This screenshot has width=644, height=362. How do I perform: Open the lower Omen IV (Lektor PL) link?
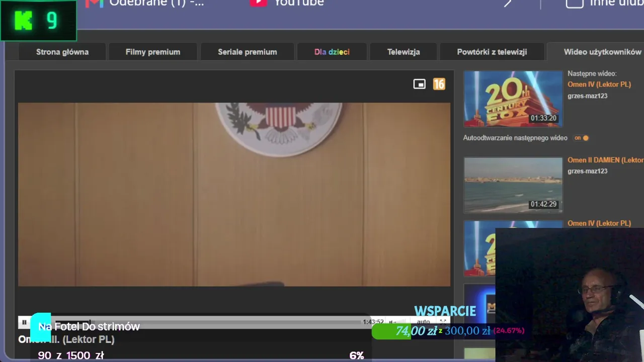(599, 223)
